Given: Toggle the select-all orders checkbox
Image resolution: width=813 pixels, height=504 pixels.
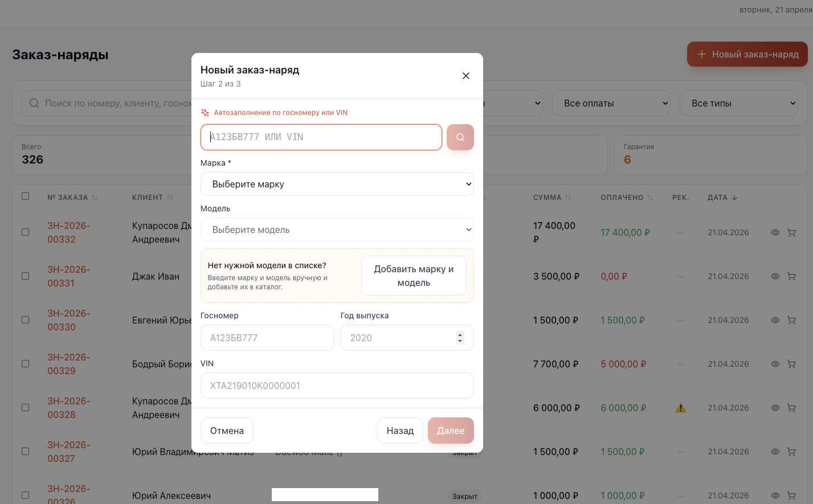Looking at the screenshot, I should click(x=25, y=196).
